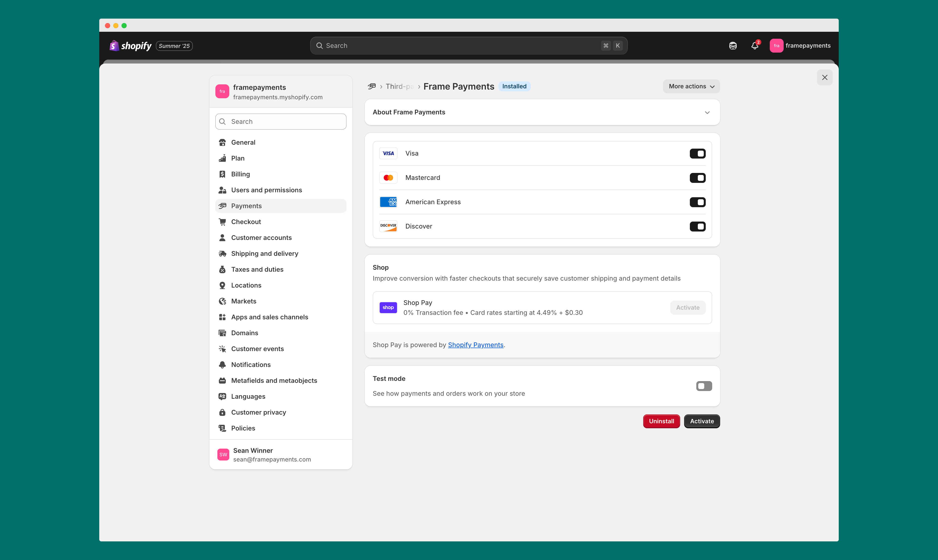Click the Languages icon

tap(222, 396)
